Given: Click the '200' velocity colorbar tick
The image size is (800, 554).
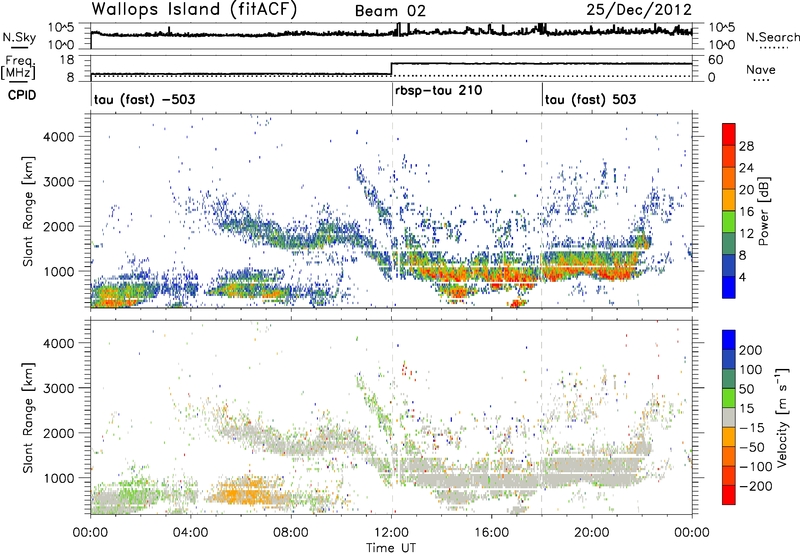Looking at the screenshot, I should 751,350.
